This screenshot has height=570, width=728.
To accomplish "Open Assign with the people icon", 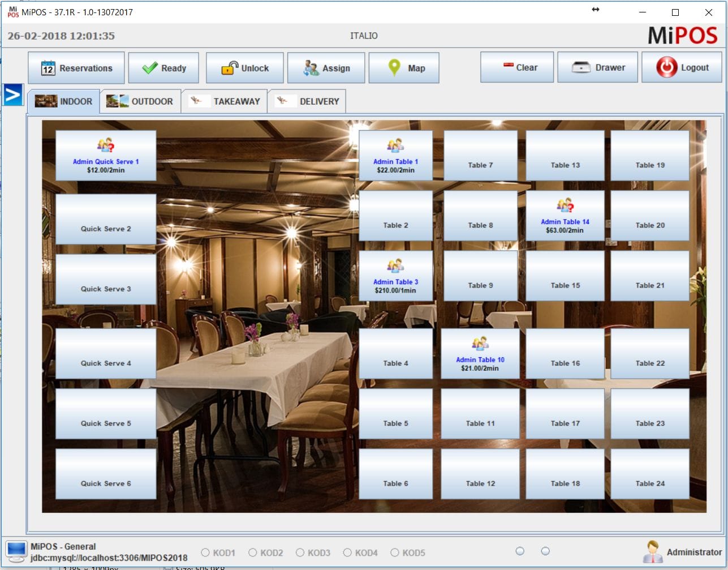I will point(326,68).
